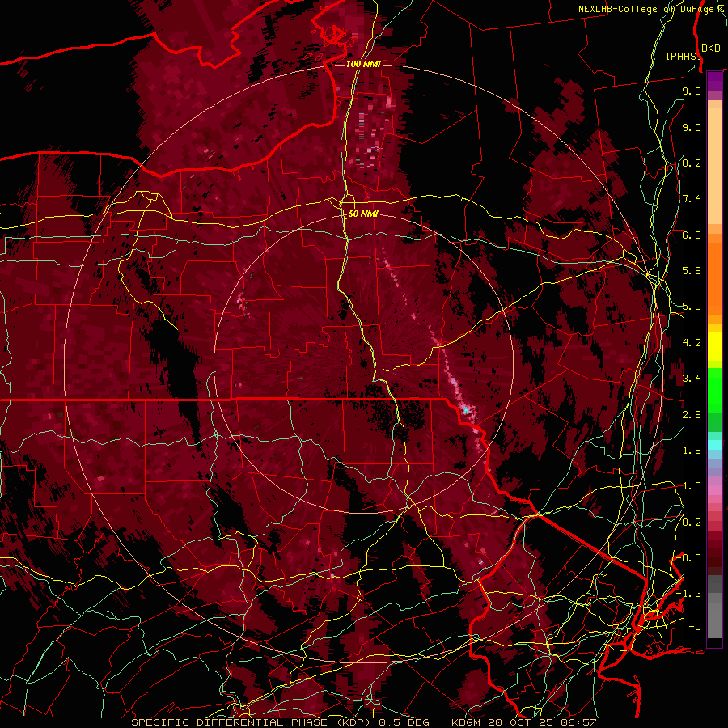Click the TH label at the scale bottom

point(695,630)
